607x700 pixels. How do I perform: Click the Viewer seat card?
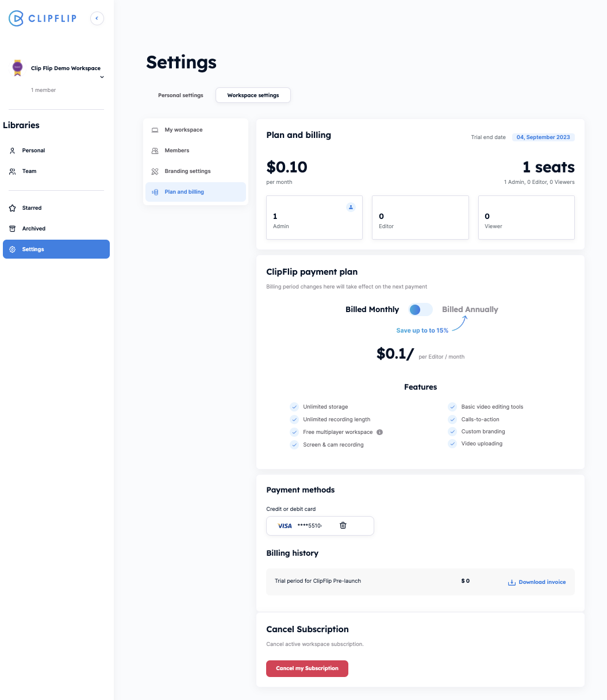tap(527, 217)
